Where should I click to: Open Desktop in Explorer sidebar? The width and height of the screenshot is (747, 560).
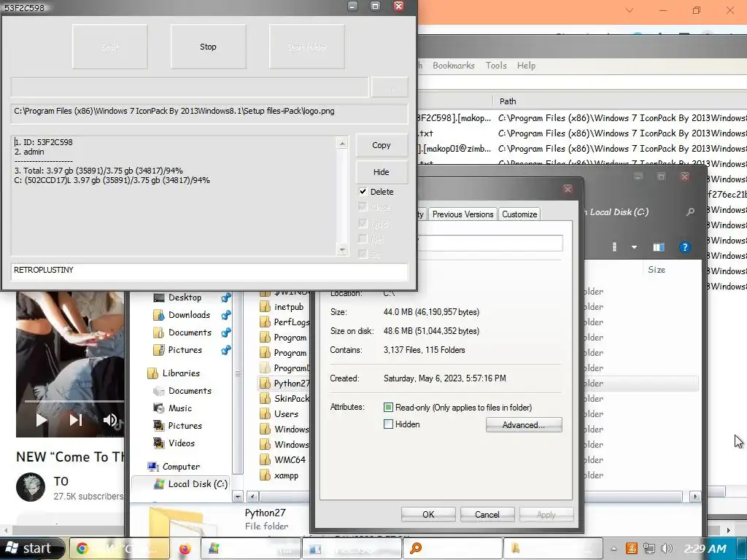[185, 297]
